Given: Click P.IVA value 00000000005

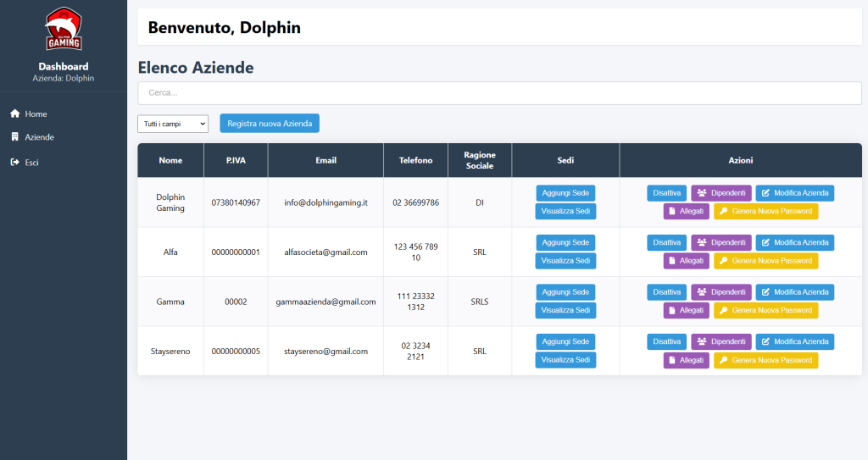Looking at the screenshot, I should coord(236,351).
